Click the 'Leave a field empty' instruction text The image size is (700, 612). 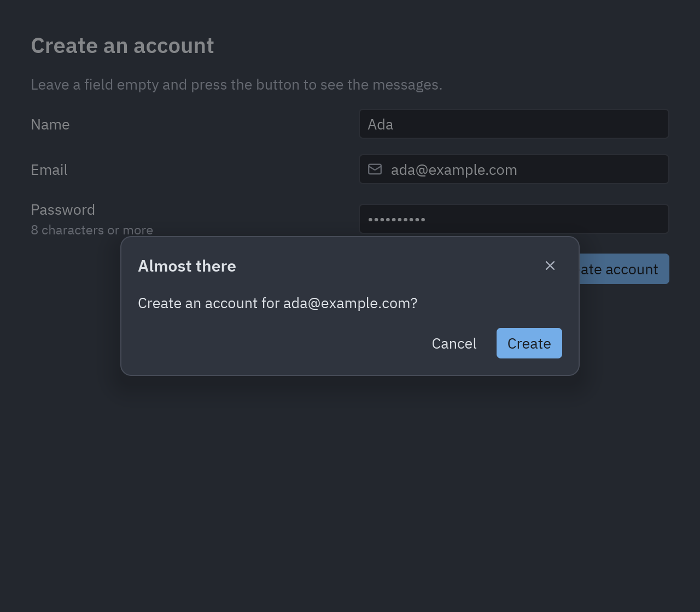pyautogui.click(x=237, y=85)
